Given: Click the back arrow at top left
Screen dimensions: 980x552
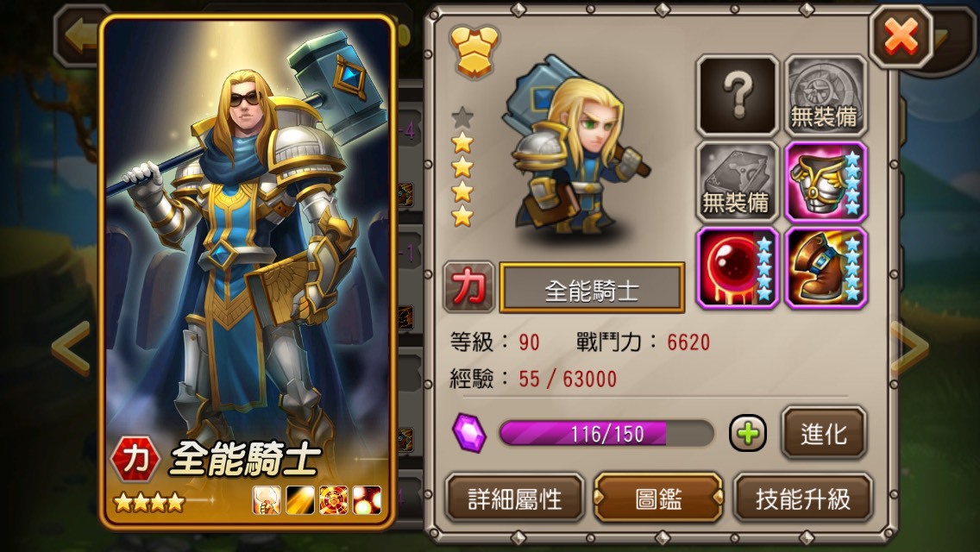Looking at the screenshot, I should (80, 35).
